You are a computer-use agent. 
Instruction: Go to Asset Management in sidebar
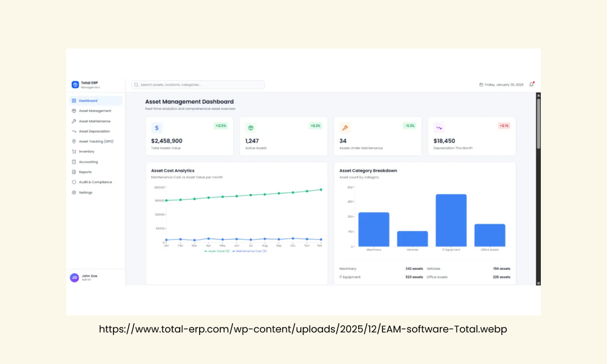point(96,110)
